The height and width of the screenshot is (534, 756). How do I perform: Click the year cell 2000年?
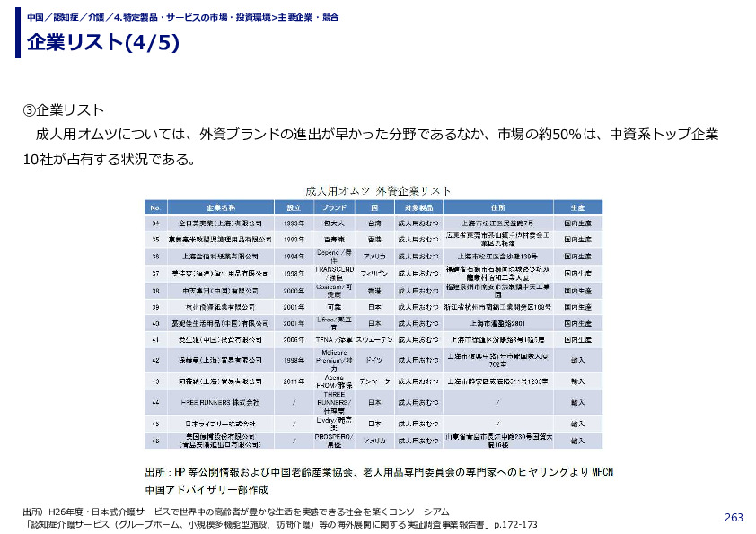[x=294, y=291]
